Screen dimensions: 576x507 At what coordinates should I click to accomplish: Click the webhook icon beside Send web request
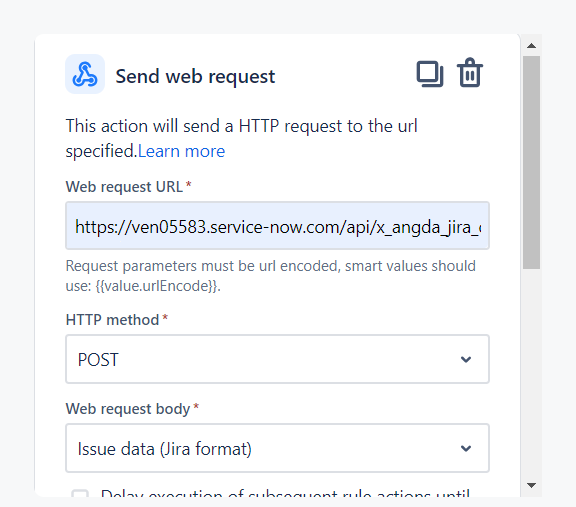[x=85, y=74]
